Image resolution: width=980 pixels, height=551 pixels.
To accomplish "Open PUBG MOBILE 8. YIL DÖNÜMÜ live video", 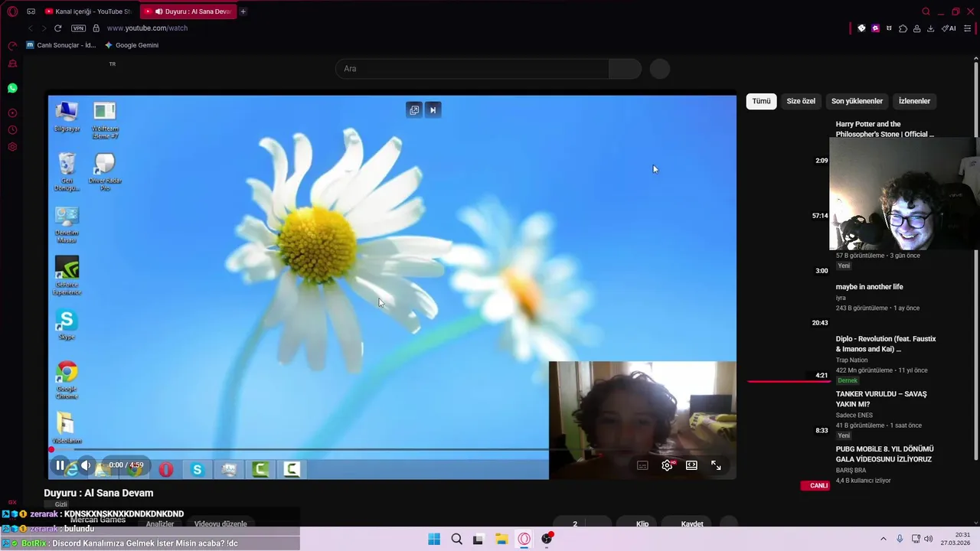I will (884, 454).
